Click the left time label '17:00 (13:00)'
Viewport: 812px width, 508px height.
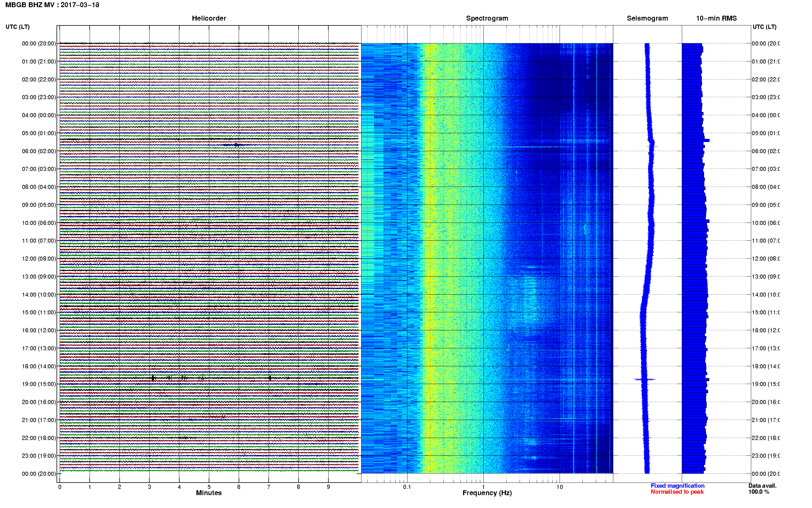point(39,348)
